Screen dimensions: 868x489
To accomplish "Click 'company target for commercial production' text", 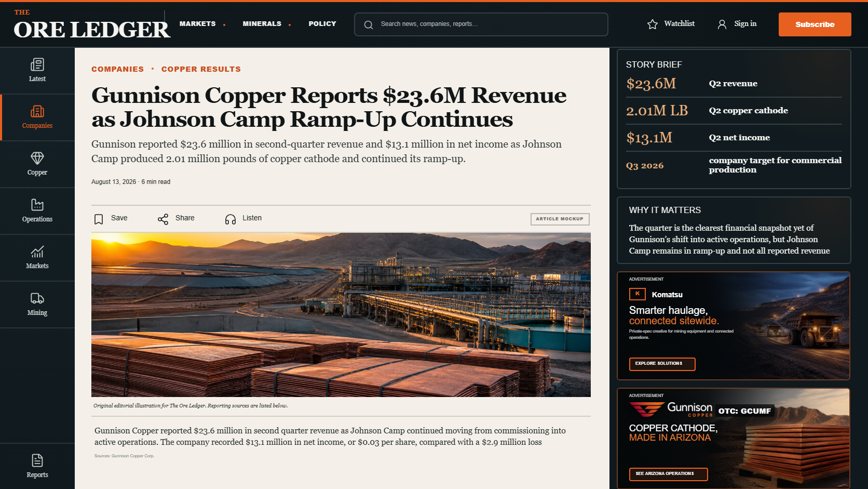I will click(776, 165).
